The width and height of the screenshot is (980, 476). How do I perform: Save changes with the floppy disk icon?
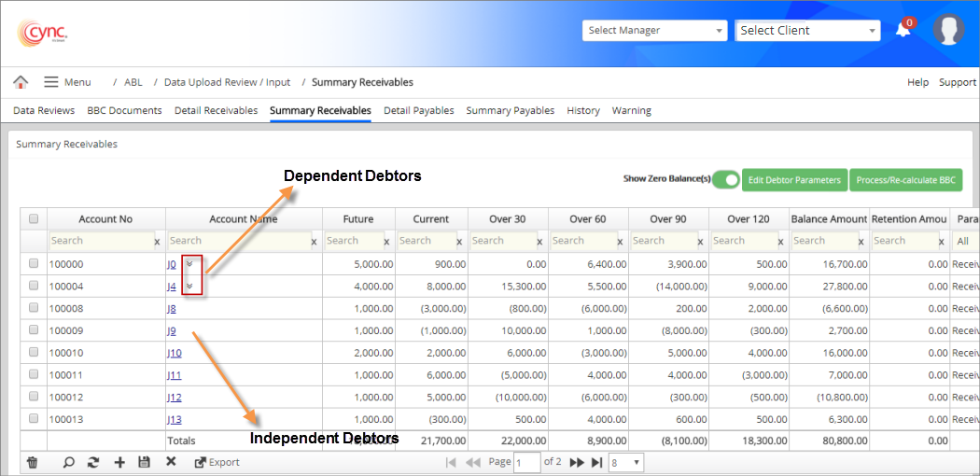144,462
